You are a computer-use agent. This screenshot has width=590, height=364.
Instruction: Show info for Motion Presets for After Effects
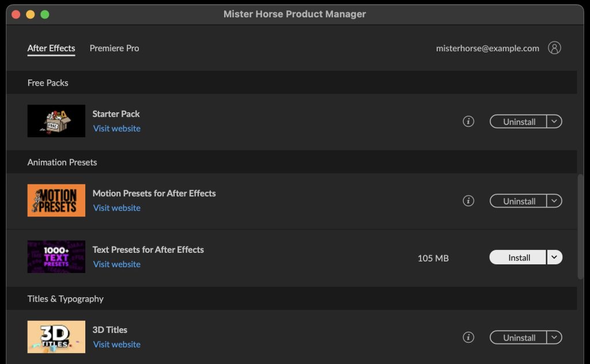468,201
